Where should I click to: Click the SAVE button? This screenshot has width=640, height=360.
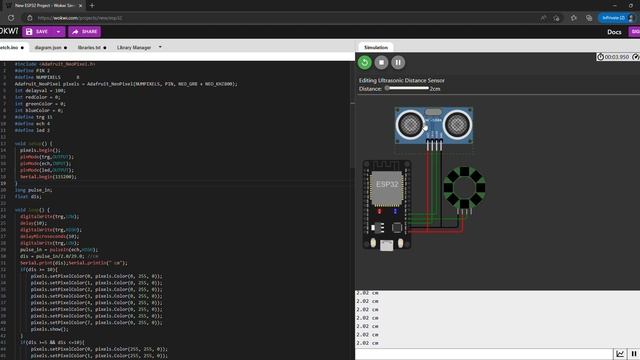pos(38,32)
